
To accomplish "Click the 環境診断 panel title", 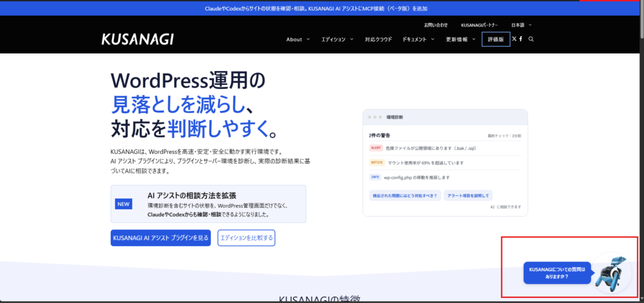I will 395,117.
